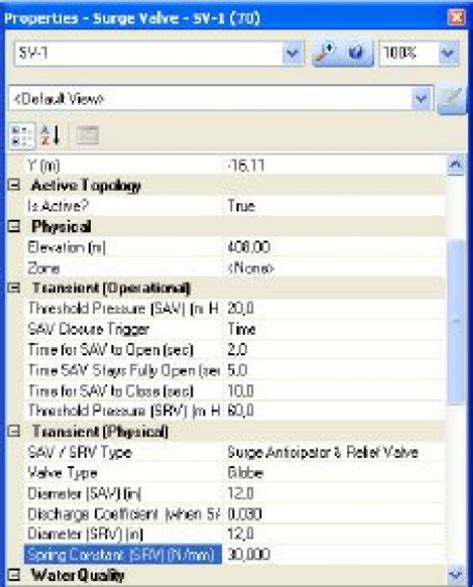Image resolution: width=473 pixels, height=587 pixels.
Task: Click the edit view icon beside Default View
Action: point(452,99)
